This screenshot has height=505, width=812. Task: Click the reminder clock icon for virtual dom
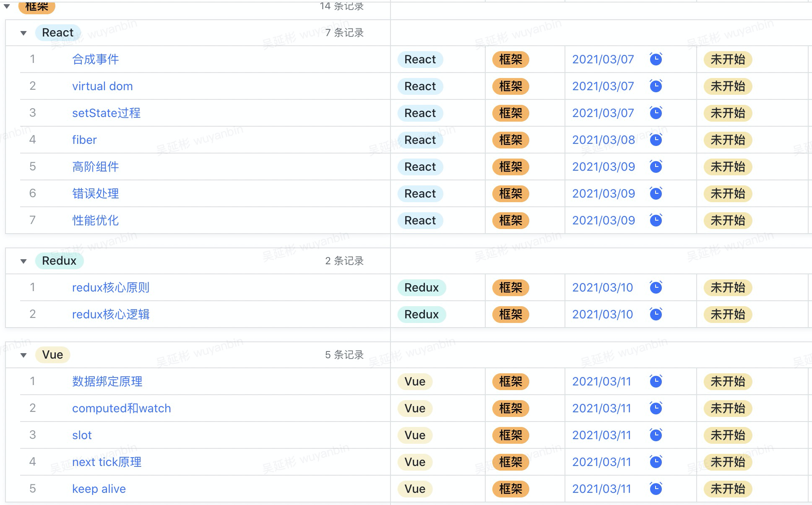[656, 86]
